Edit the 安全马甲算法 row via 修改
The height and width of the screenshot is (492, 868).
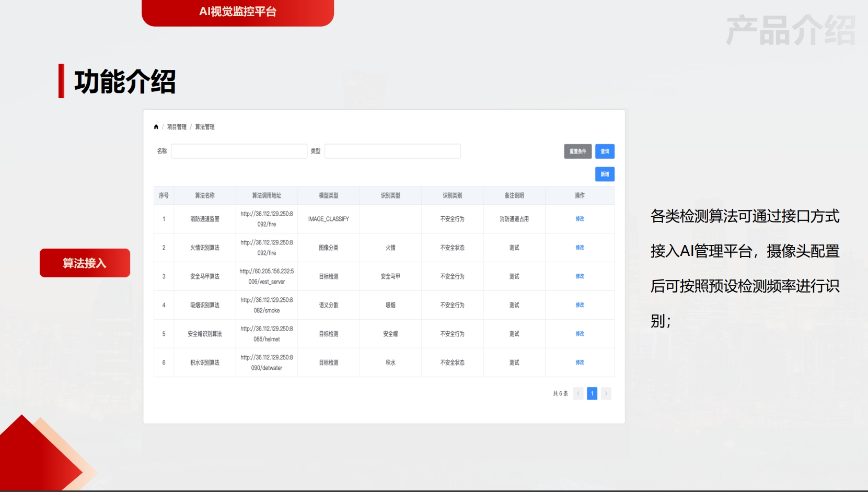580,276
